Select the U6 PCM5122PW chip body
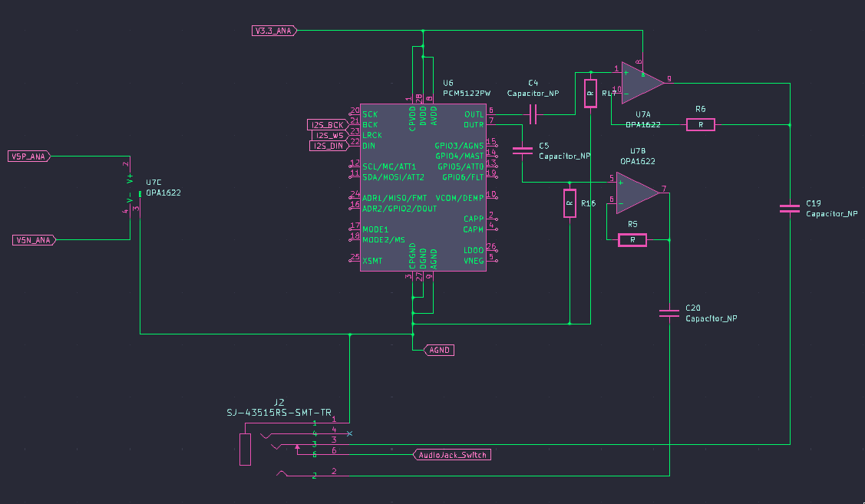 (x=423, y=187)
